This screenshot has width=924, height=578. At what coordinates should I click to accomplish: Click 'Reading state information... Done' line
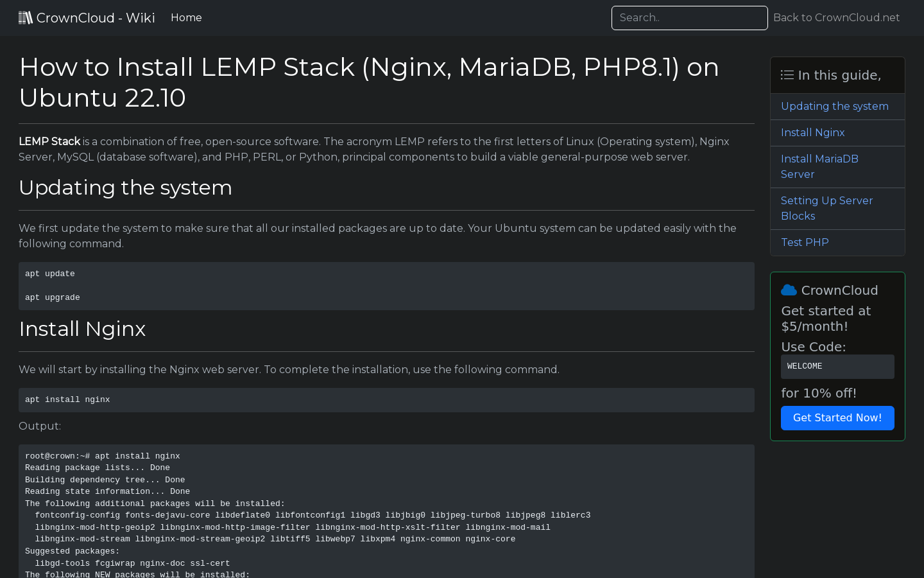click(x=108, y=491)
